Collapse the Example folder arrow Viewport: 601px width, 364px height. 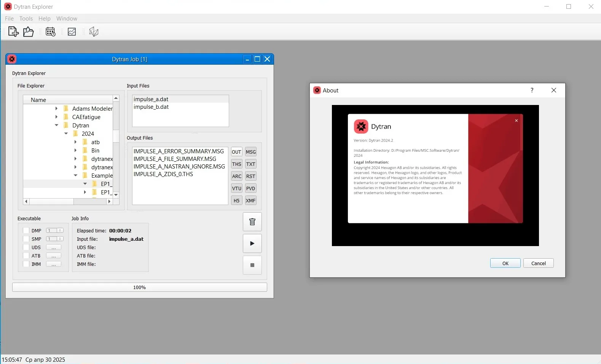[x=75, y=175]
